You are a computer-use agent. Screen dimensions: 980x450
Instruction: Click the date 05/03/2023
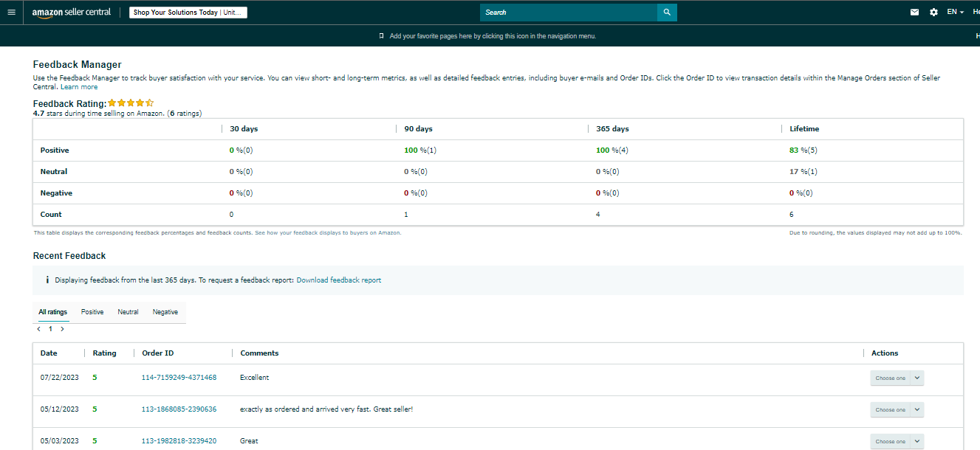coord(60,441)
